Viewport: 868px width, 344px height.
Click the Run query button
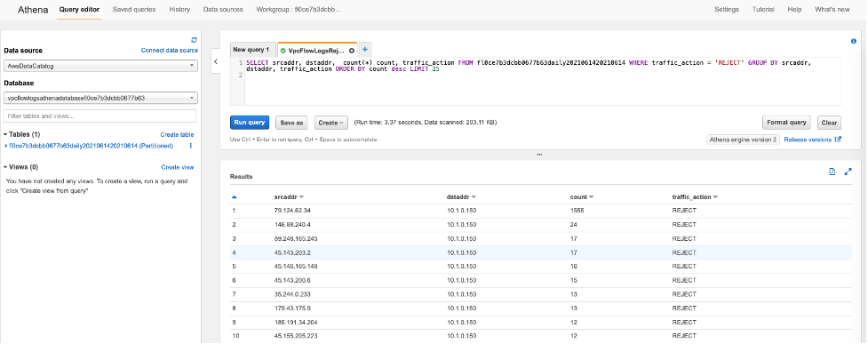[x=250, y=123]
